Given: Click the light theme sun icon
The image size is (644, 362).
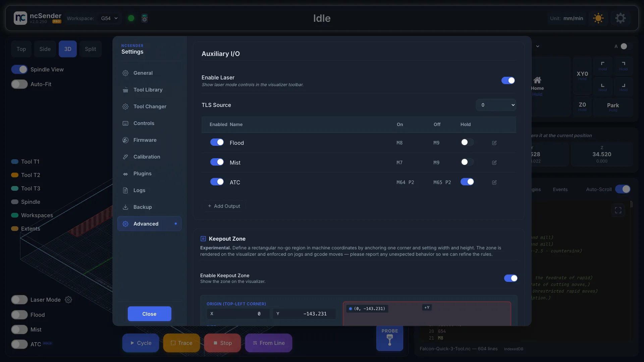Looking at the screenshot, I should point(598,18).
